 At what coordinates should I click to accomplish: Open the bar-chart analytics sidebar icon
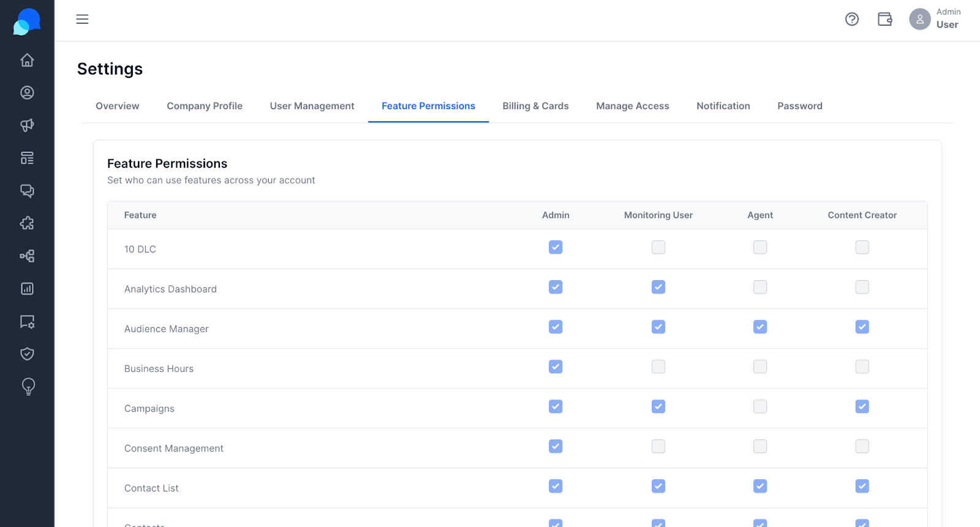pyautogui.click(x=27, y=289)
